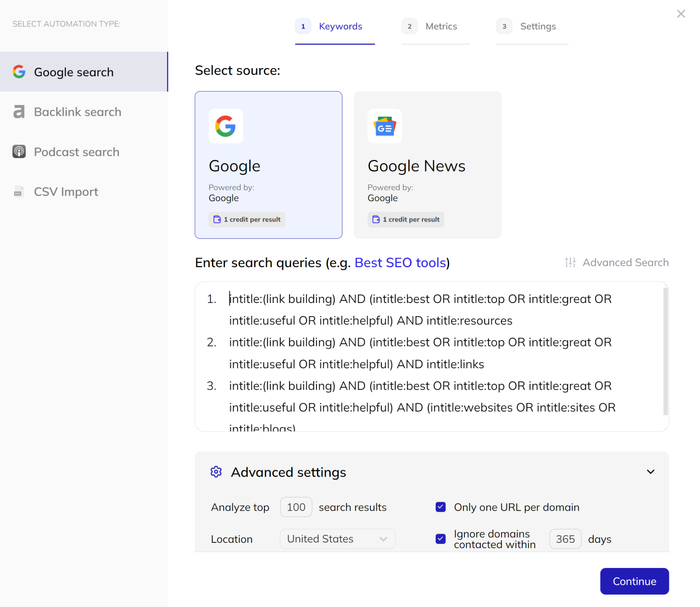Viewport: 700px width, 607px height.
Task: Click step number 3 badge
Action: click(x=504, y=26)
